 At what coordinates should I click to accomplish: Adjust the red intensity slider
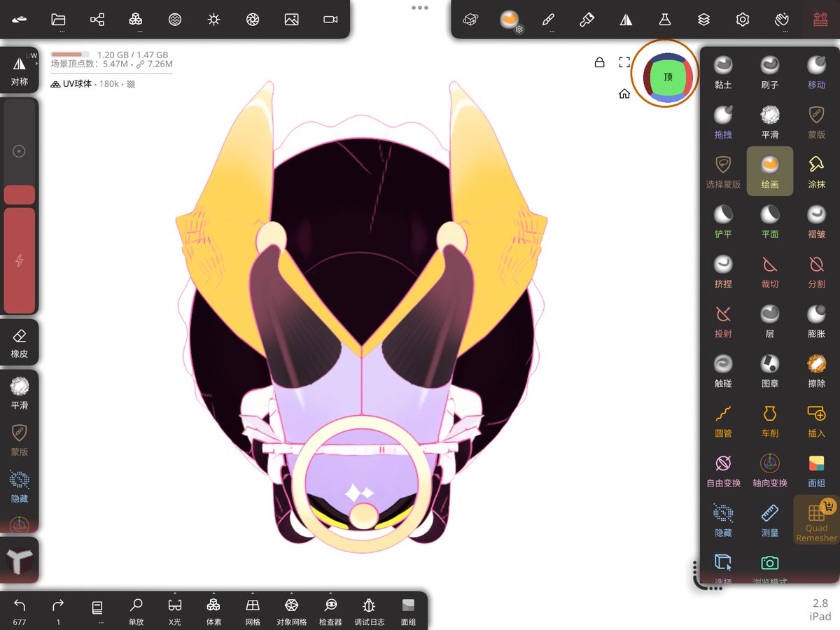pos(20,260)
